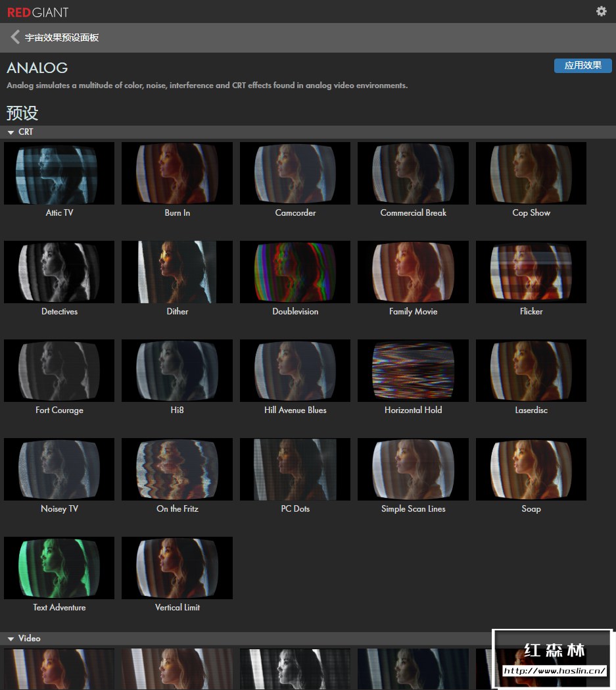Image resolution: width=616 pixels, height=690 pixels.
Task: Click the 'Horizontal Hold' label text
Action: 413,410
